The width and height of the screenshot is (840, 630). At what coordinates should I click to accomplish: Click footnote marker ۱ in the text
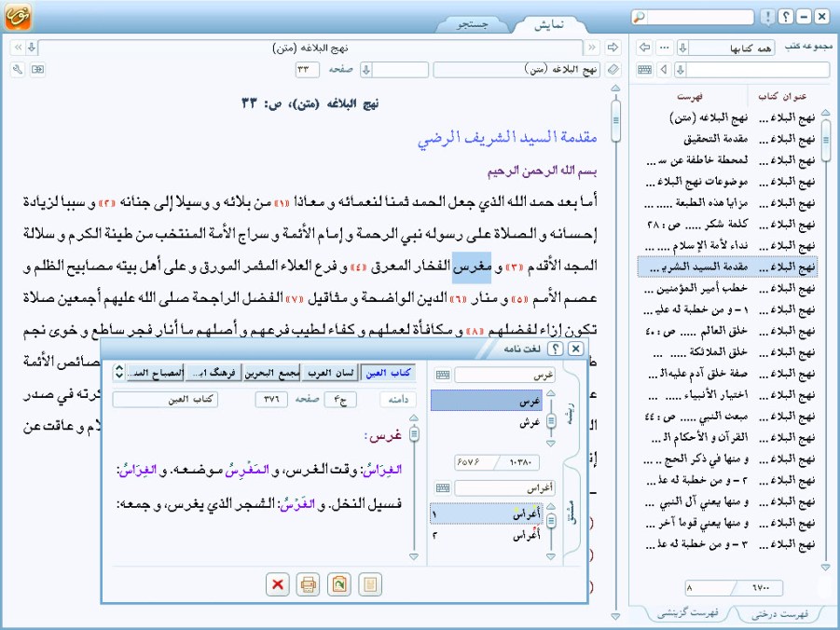pyautogui.click(x=282, y=204)
